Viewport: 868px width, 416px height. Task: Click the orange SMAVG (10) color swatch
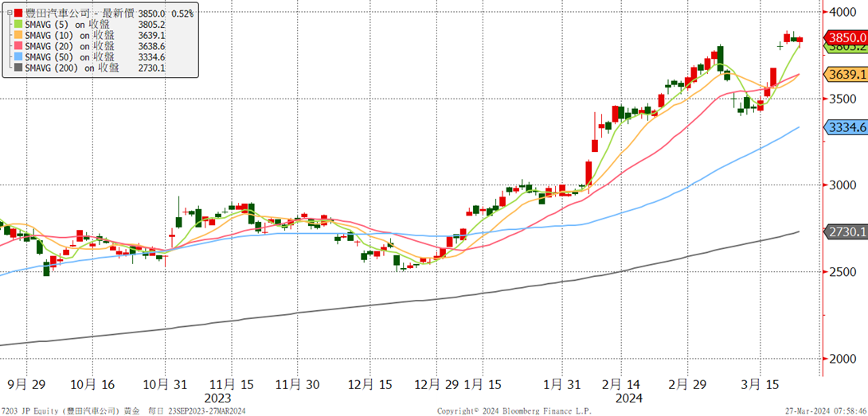click(x=19, y=35)
